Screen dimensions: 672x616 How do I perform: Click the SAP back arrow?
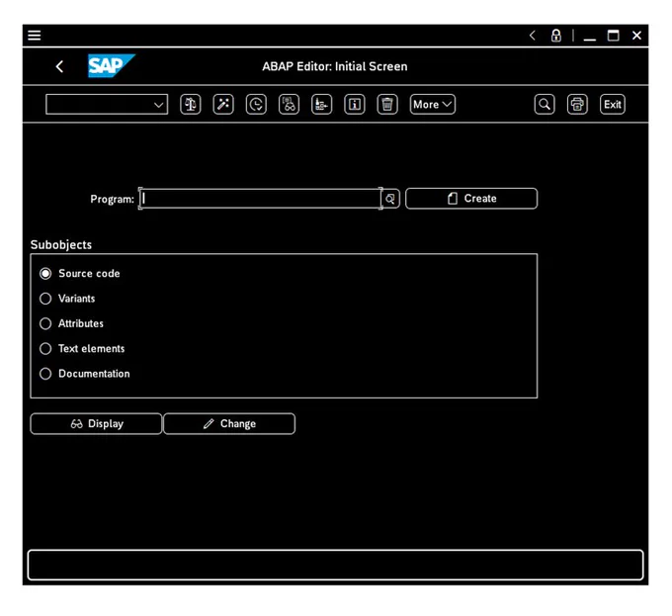(59, 66)
